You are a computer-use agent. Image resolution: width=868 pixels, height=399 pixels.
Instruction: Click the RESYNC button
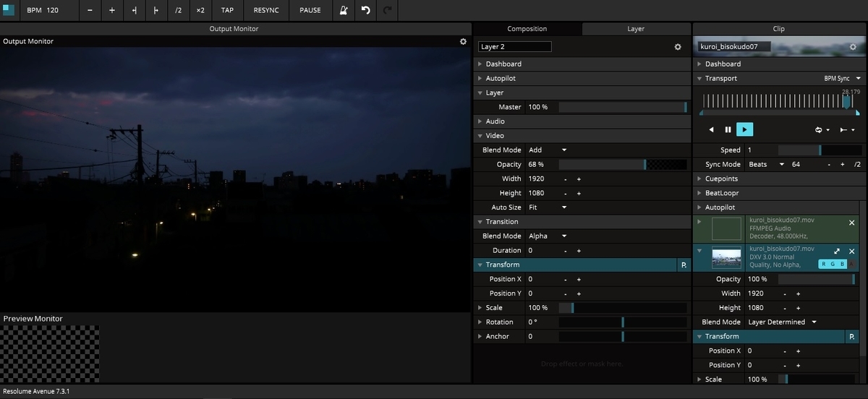(x=266, y=10)
